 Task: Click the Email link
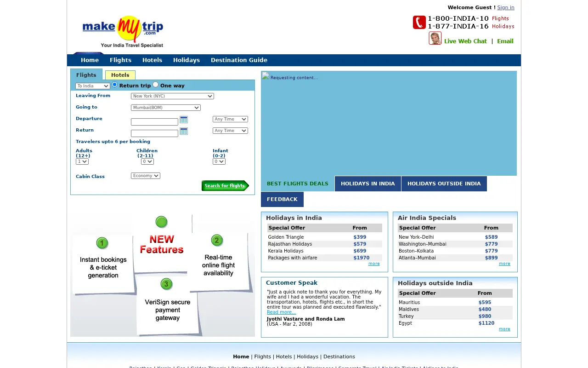click(505, 41)
